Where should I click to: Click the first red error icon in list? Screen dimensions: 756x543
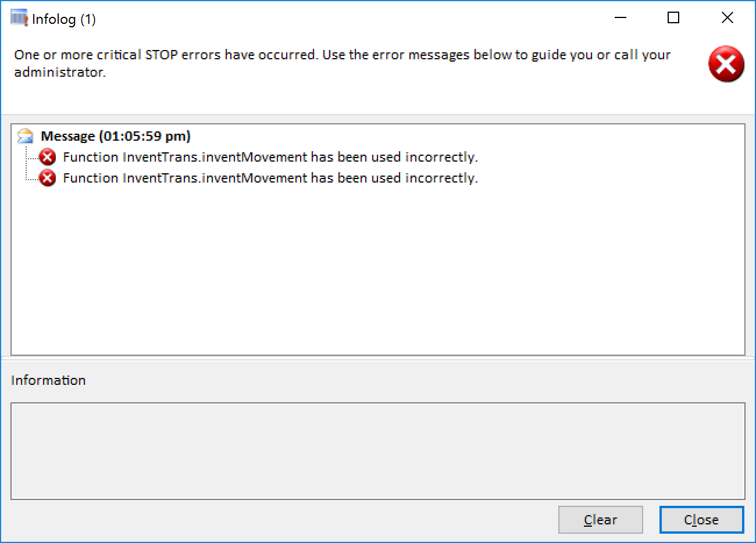point(47,157)
